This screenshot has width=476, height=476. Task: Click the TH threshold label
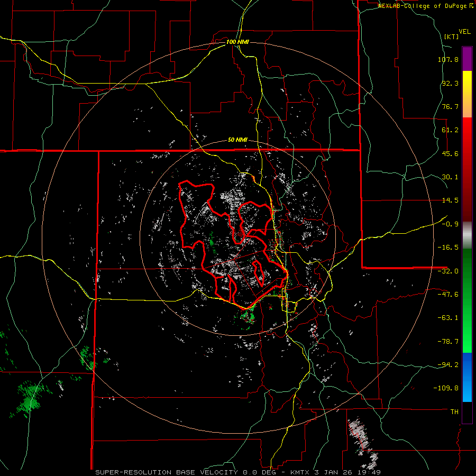point(454,412)
